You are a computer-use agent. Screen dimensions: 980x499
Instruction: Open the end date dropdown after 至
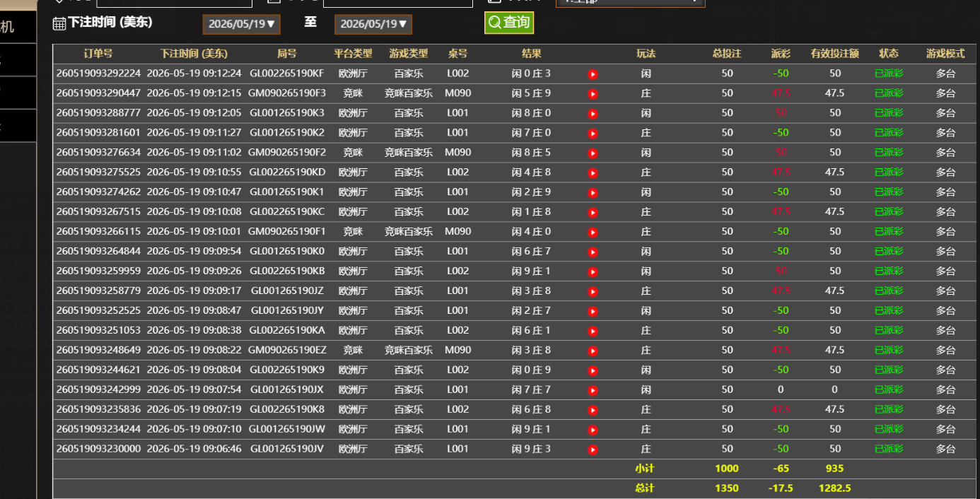tap(373, 24)
